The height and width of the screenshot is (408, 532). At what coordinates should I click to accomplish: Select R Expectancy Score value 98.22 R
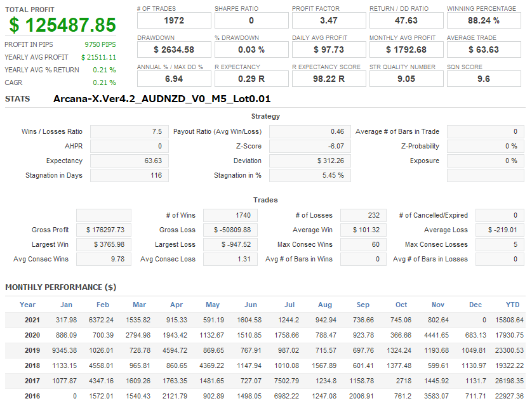click(329, 79)
